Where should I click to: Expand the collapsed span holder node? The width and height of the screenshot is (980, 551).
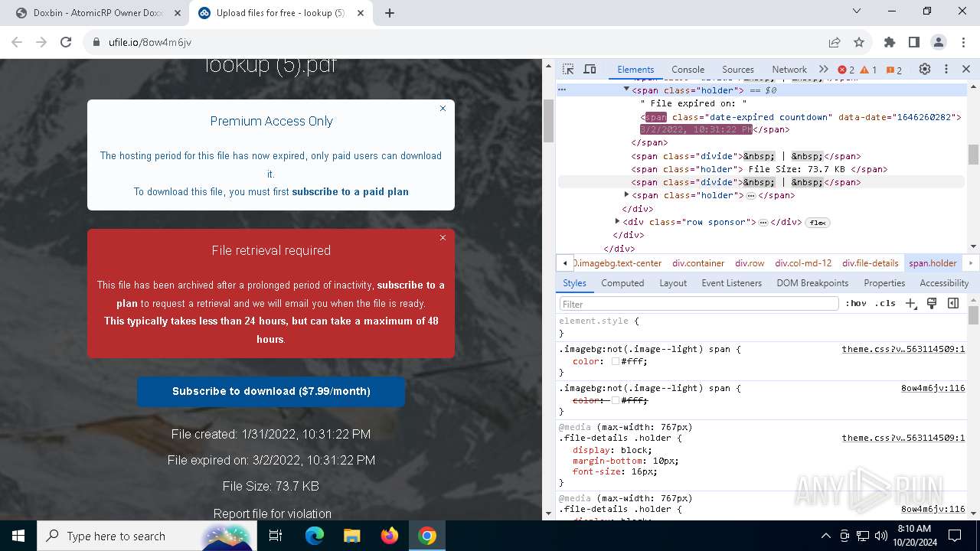coord(626,195)
